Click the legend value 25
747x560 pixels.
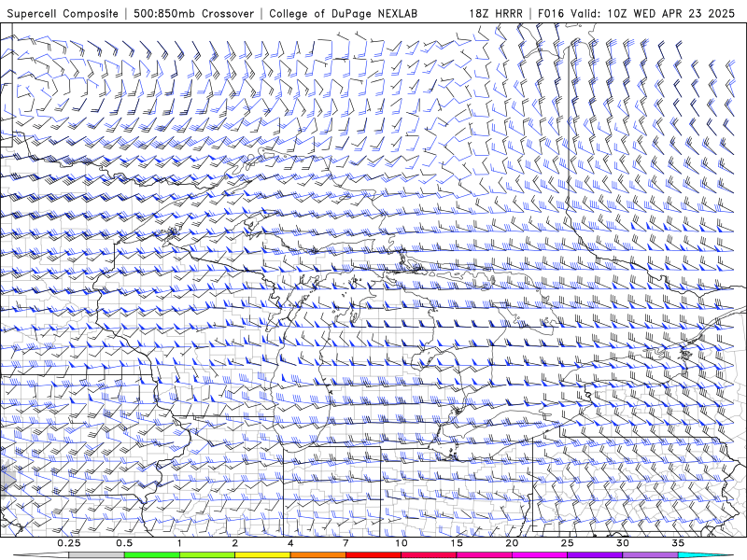[568, 543]
